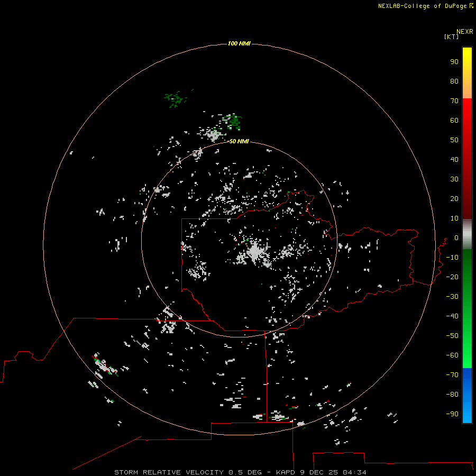Select the 50 NMI range ring label

(x=239, y=141)
